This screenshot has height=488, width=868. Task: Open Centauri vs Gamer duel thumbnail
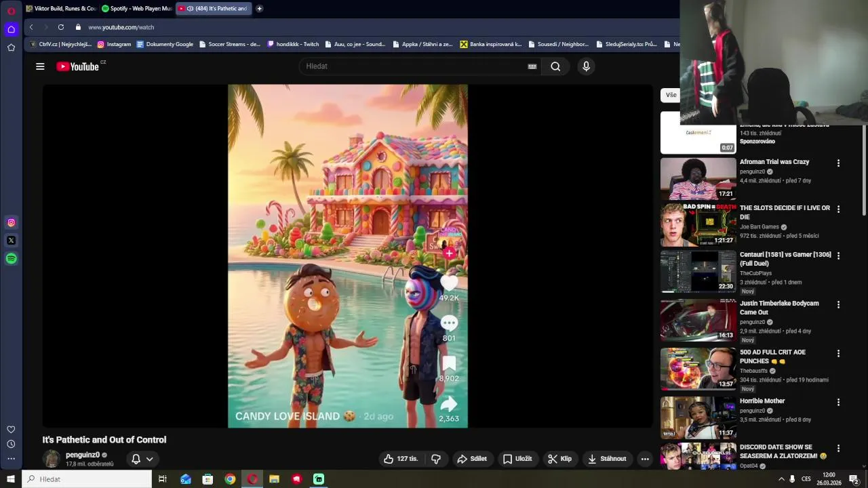click(698, 271)
